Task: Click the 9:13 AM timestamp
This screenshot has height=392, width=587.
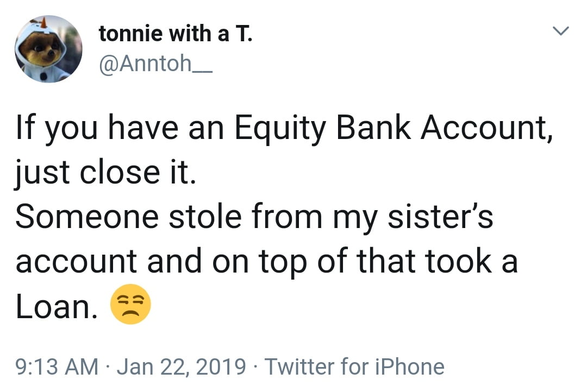Action: pos(57,366)
